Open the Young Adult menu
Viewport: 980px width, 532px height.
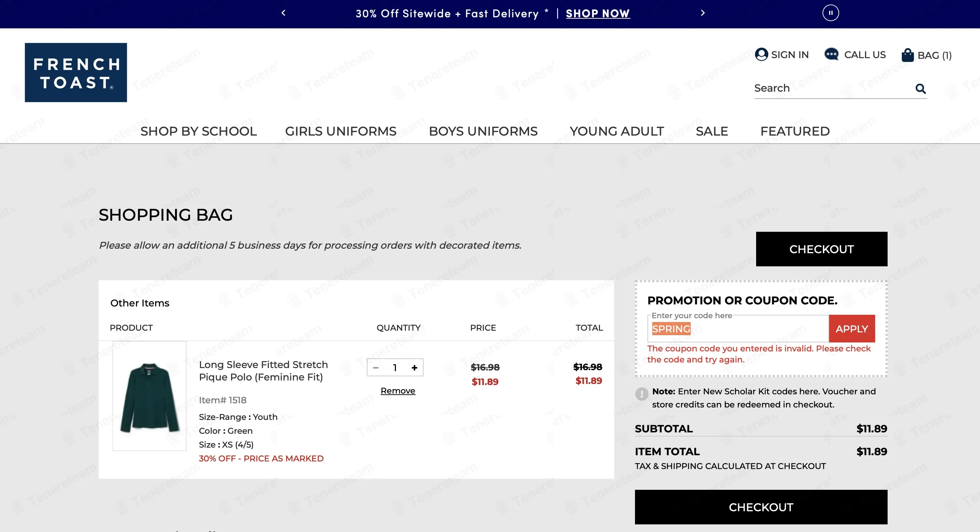617,131
